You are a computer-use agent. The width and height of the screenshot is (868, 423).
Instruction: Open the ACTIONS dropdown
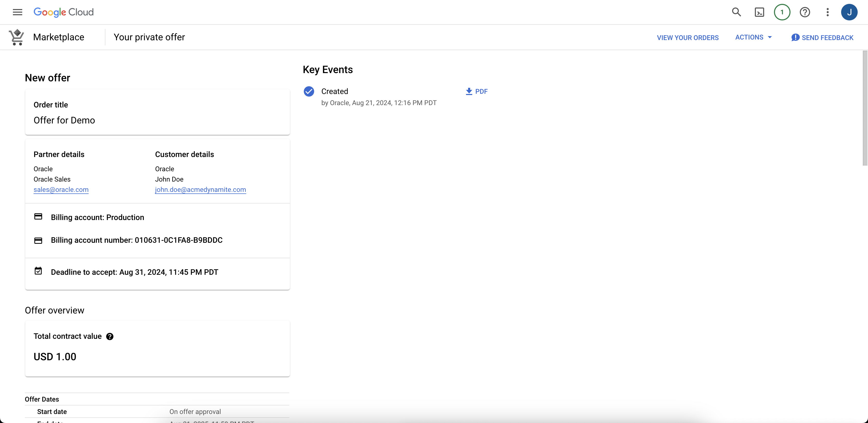point(754,37)
